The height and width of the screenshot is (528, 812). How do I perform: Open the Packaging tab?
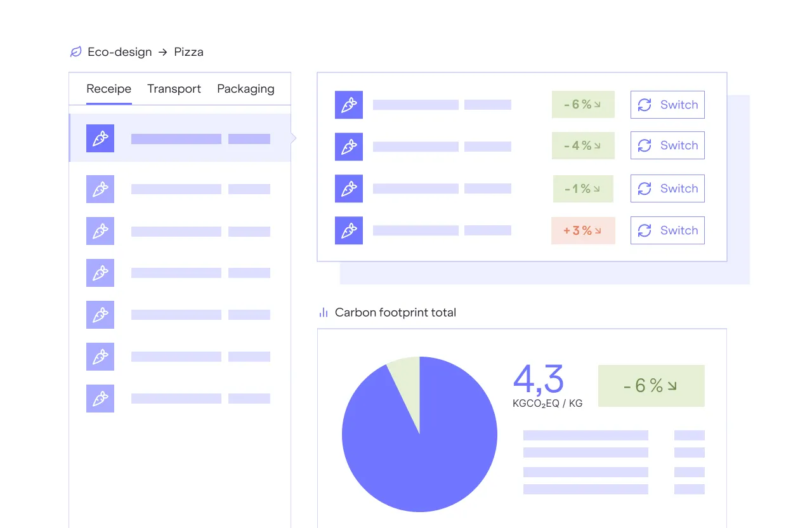pos(246,88)
